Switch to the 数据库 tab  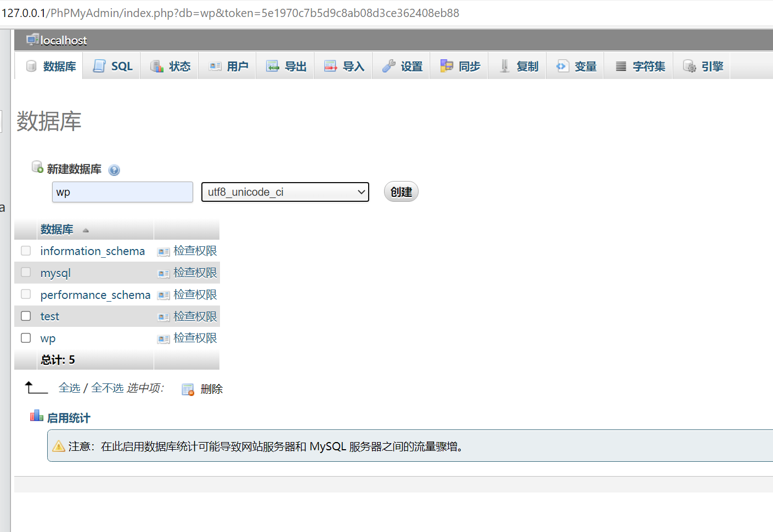[x=49, y=66]
